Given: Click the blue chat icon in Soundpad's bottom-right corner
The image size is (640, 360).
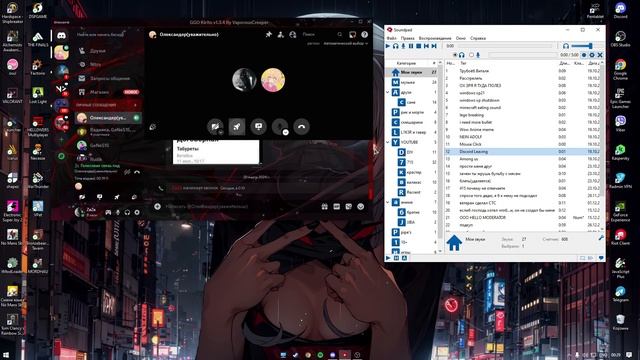Looking at the screenshot, I should (x=601, y=258).
